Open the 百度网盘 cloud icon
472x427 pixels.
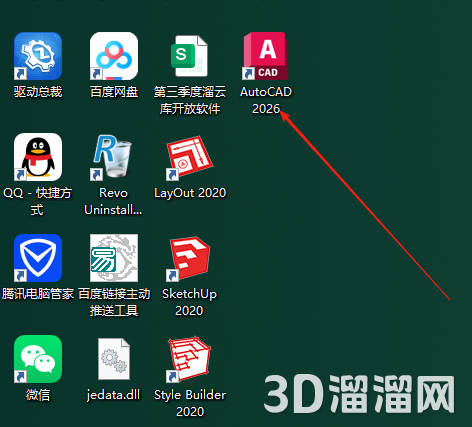pos(114,56)
